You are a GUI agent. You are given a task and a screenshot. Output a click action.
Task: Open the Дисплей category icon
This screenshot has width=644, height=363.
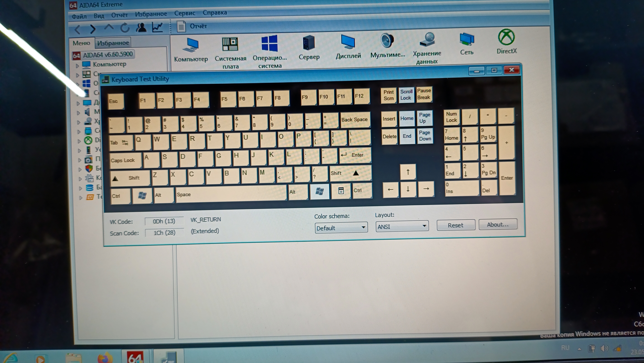[348, 47]
